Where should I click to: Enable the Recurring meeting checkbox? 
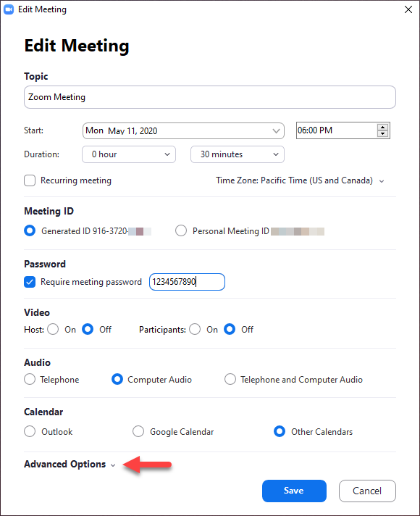pyautogui.click(x=30, y=180)
